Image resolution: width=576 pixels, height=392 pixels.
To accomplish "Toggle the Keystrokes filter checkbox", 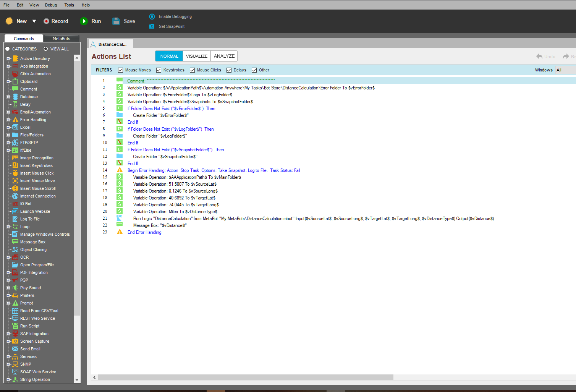I will [159, 70].
